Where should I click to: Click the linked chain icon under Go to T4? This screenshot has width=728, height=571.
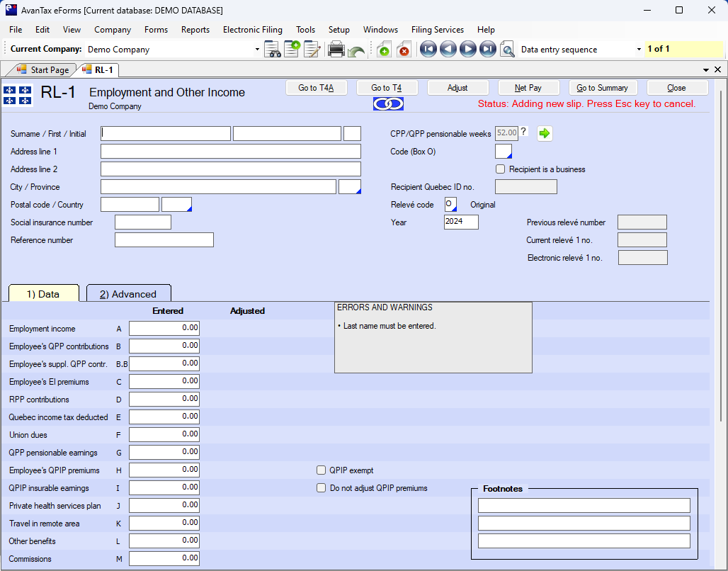click(x=388, y=104)
